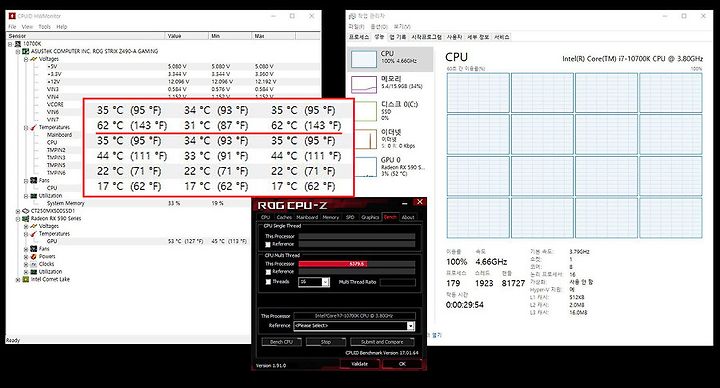The width and height of the screenshot is (720, 388).
Task: Switch to the Graphics tab in CPU-Z
Action: (x=370, y=217)
